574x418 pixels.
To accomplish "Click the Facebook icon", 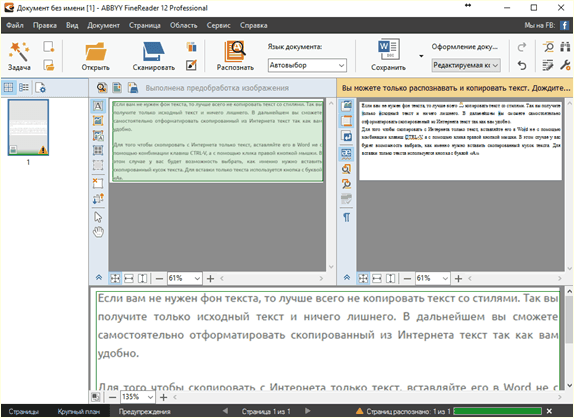I will click(565, 25).
